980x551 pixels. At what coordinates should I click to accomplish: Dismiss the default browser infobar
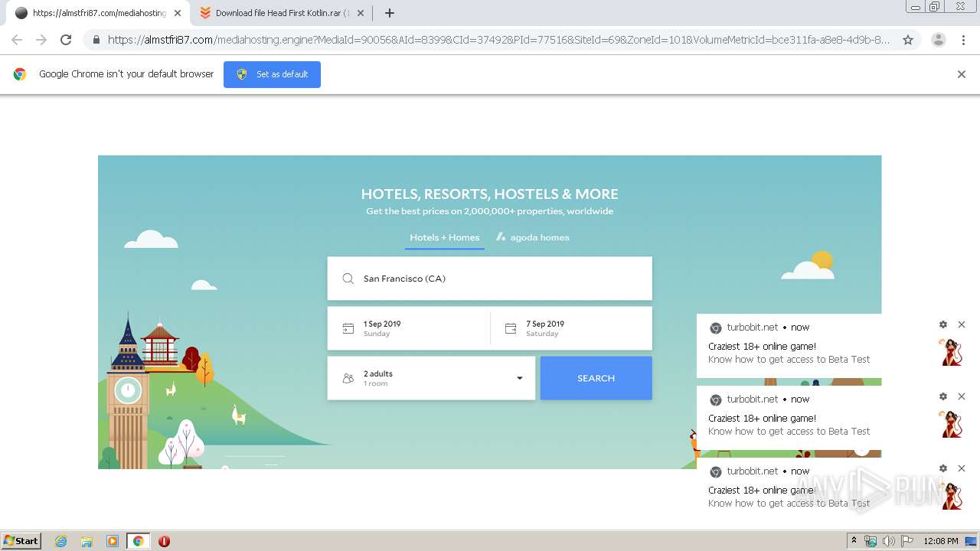(x=962, y=74)
